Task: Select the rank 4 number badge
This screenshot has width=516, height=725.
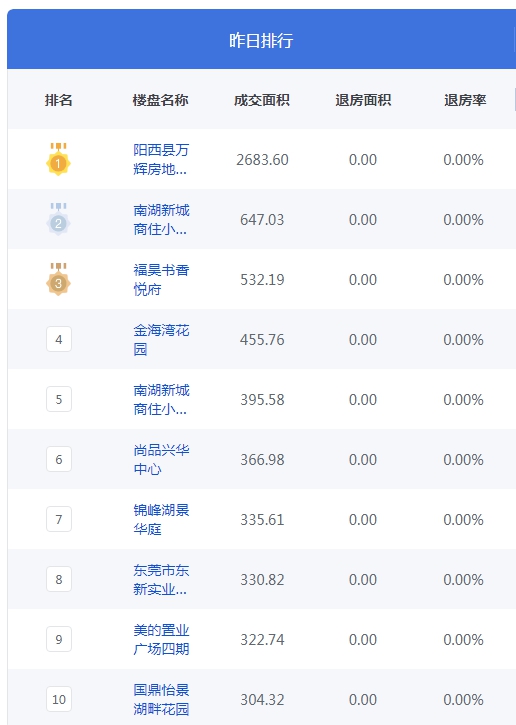Action: pyautogui.click(x=59, y=339)
